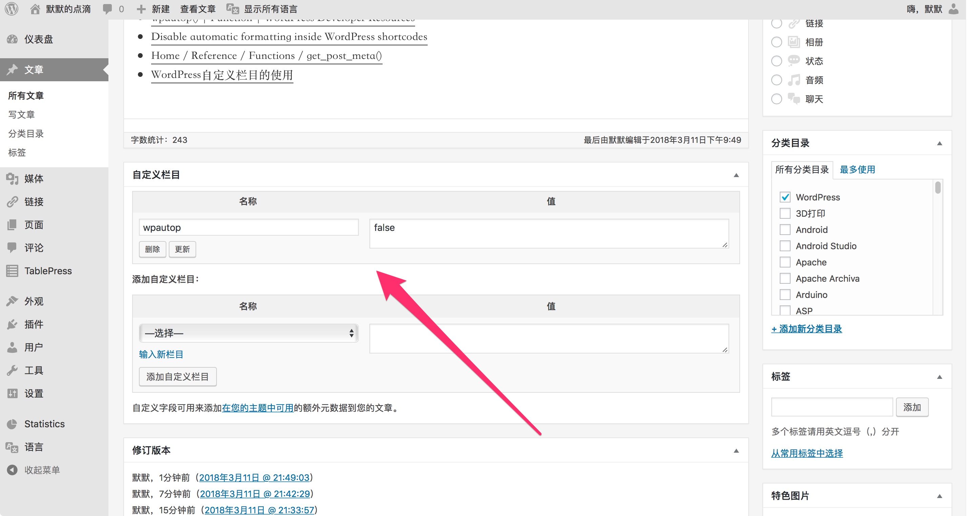
Task: Open the TablePress table icon
Action: coord(12,271)
